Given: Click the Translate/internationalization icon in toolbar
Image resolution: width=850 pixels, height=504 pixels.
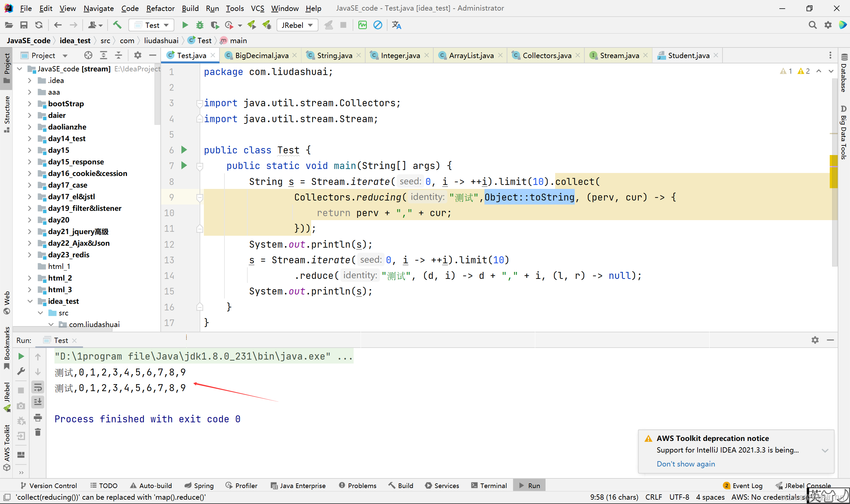Looking at the screenshot, I should [x=397, y=25].
